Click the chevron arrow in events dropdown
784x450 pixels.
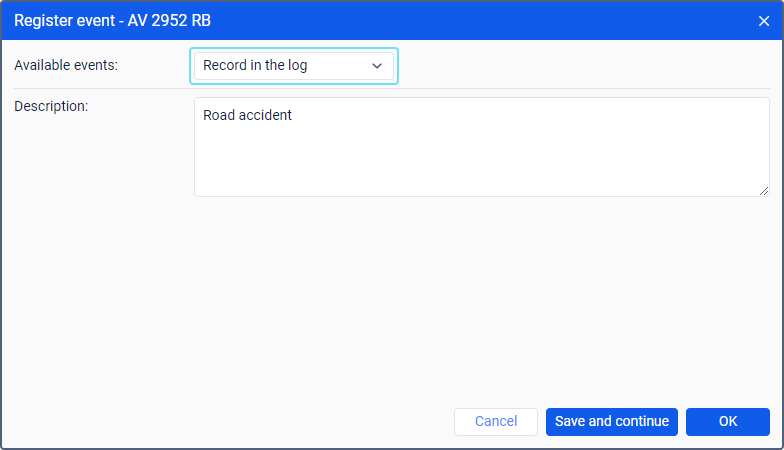click(x=377, y=66)
